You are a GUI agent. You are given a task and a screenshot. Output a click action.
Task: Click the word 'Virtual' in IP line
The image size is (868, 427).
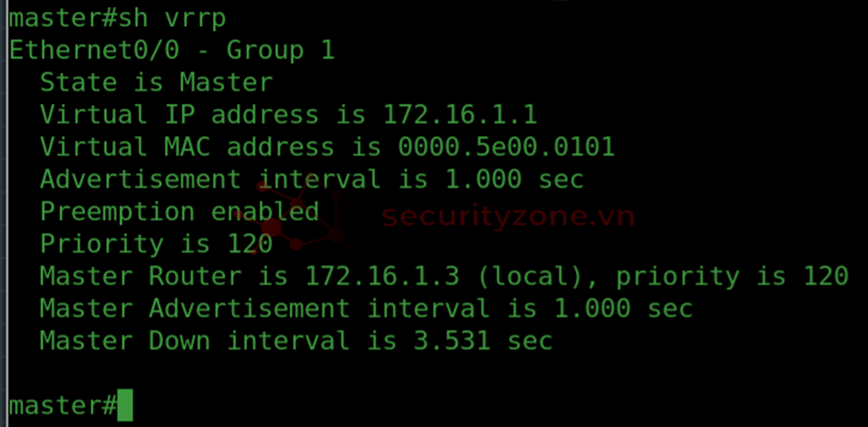pos(93,115)
